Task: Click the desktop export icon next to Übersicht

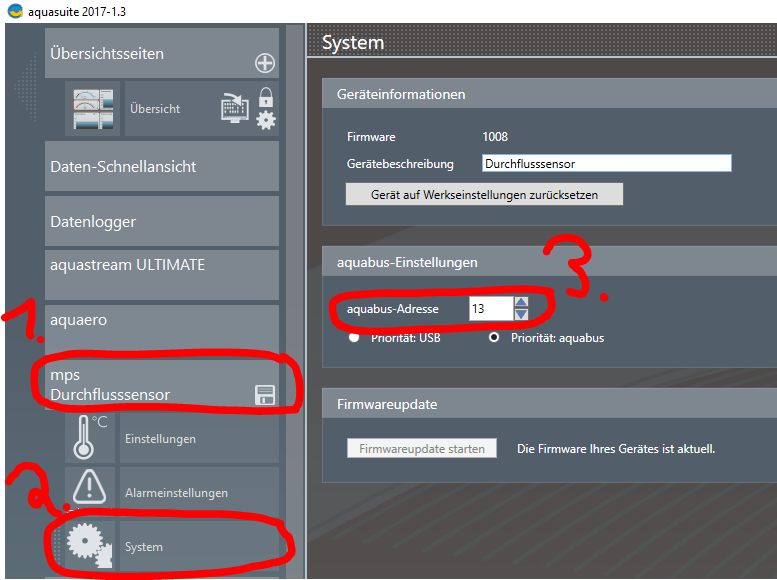Action: (234, 108)
